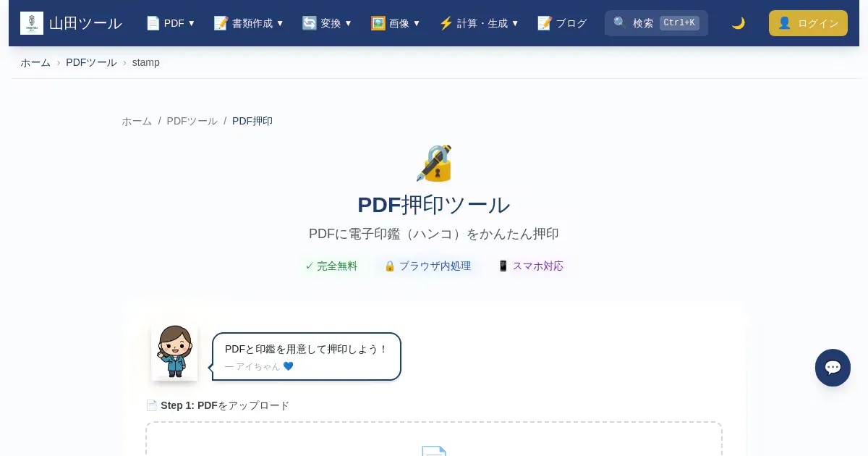The image size is (868, 456).
Task: Click the アイちゃん character avatar
Action: click(174, 352)
